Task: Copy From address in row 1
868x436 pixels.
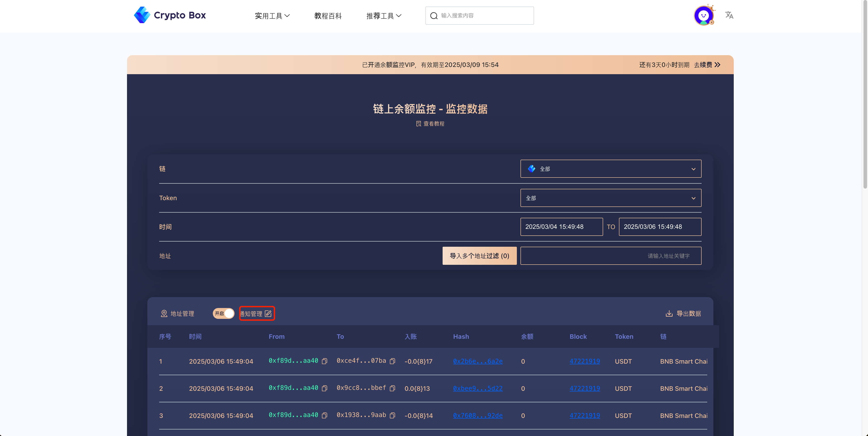Action: (x=324, y=361)
